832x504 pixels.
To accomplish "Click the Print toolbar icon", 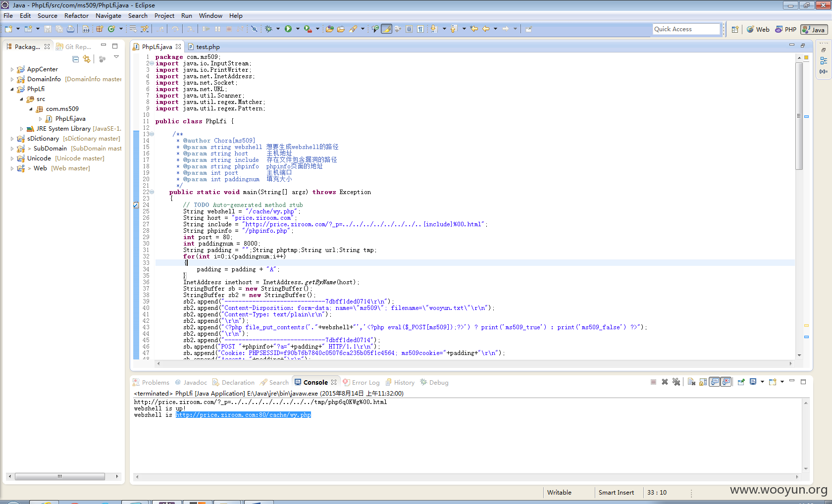I will click(x=70, y=29).
